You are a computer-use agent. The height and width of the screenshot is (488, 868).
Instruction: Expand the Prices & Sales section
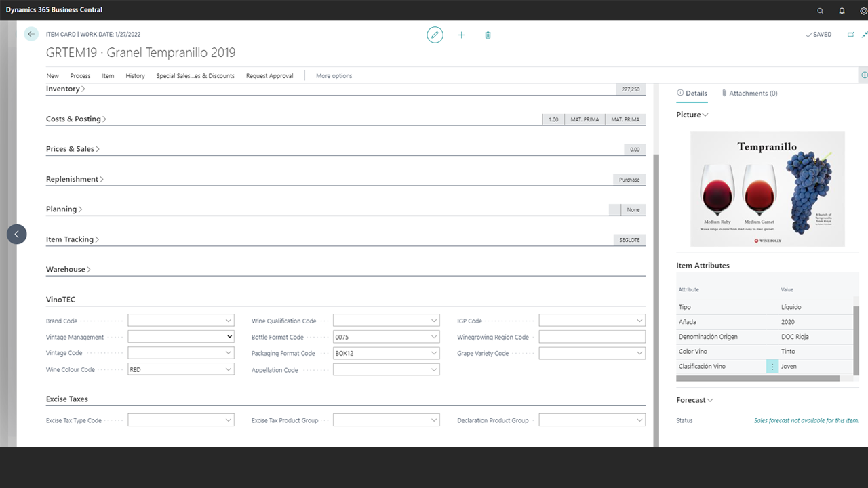73,149
